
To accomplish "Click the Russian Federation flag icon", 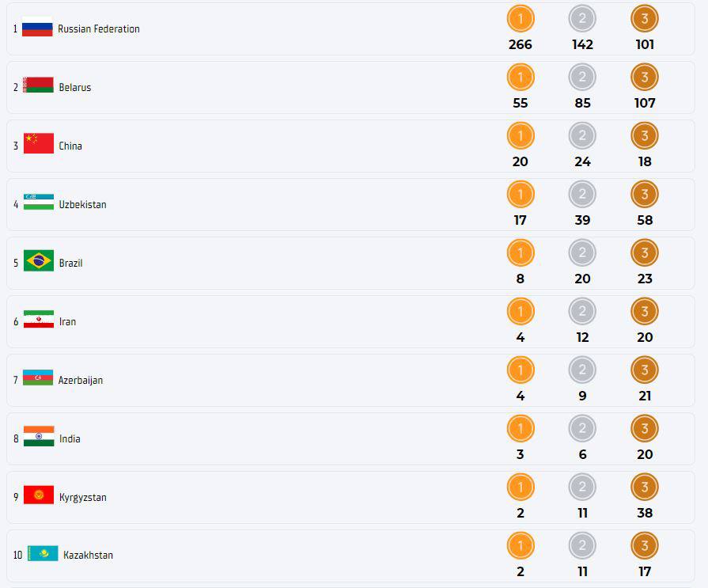I will point(37,28).
